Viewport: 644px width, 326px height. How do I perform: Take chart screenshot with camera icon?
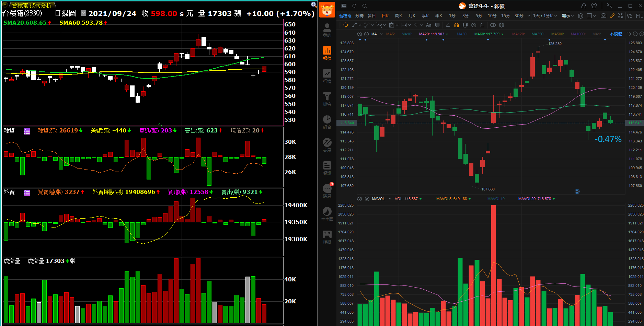point(603,16)
